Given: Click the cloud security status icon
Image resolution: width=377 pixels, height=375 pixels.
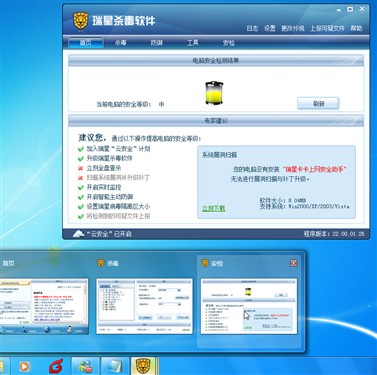Looking at the screenshot, I should (x=78, y=234).
